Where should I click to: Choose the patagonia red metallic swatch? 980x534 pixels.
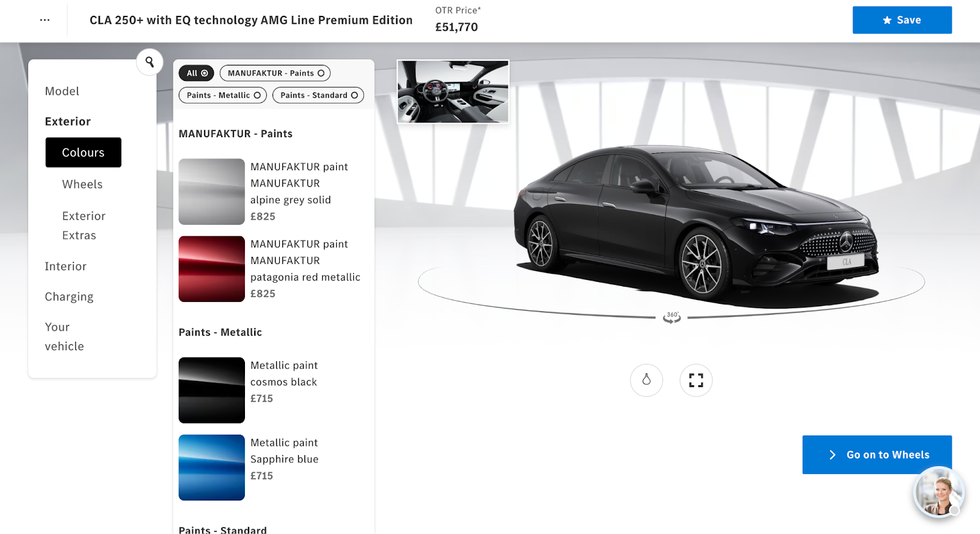click(x=212, y=269)
